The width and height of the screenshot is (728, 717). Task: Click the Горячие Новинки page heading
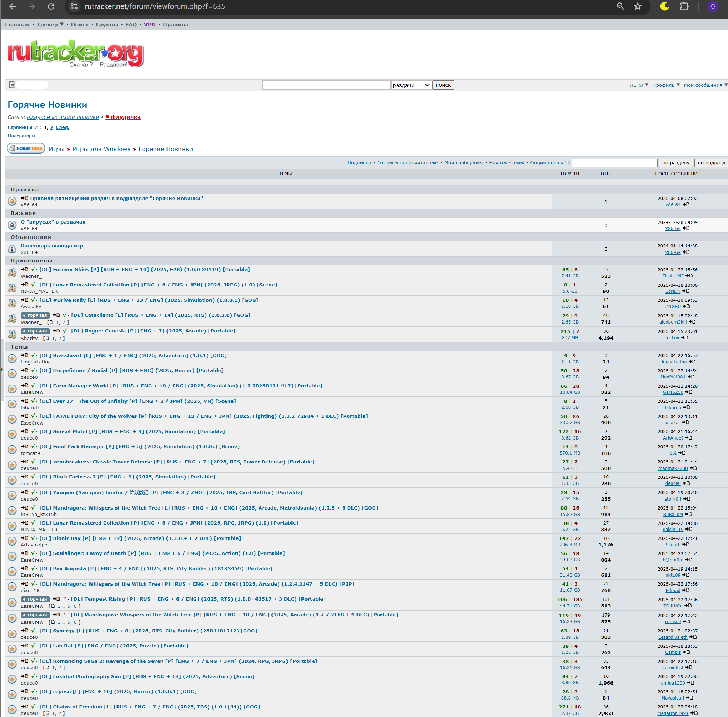click(x=48, y=105)
